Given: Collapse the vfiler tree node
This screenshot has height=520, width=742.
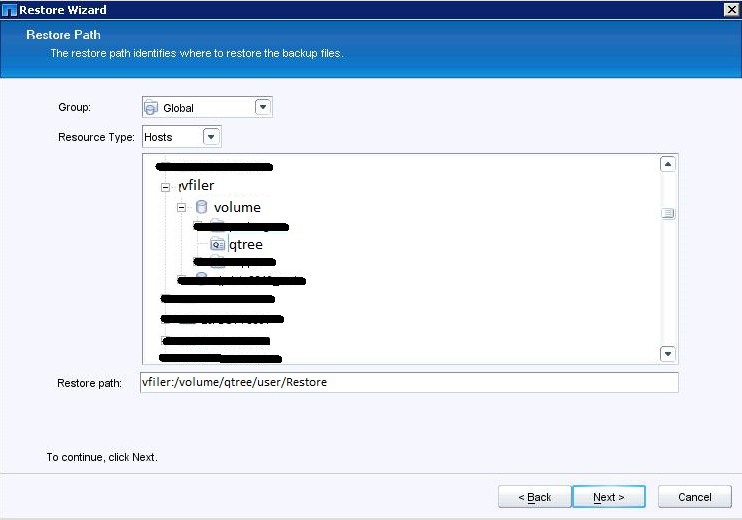Looking at the screenshot, I should coord(165,187).
